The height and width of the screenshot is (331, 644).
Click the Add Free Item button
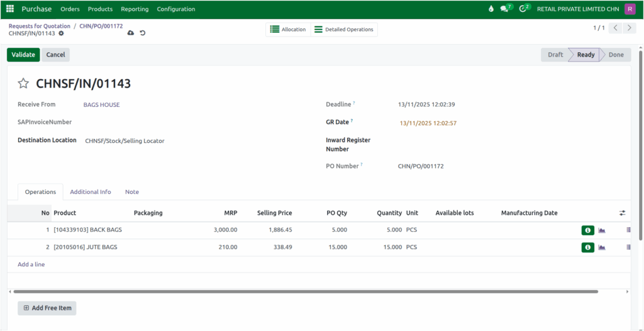tap(47, 308)
